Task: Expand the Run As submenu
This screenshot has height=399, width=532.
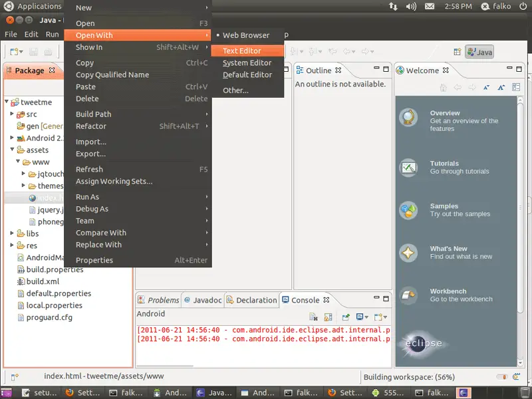Action: 138,197
